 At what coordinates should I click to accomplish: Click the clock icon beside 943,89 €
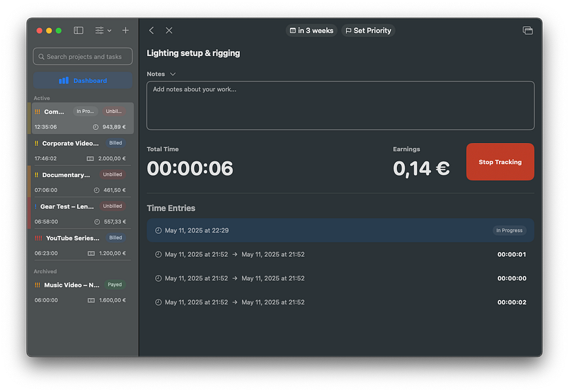point(95,127)
